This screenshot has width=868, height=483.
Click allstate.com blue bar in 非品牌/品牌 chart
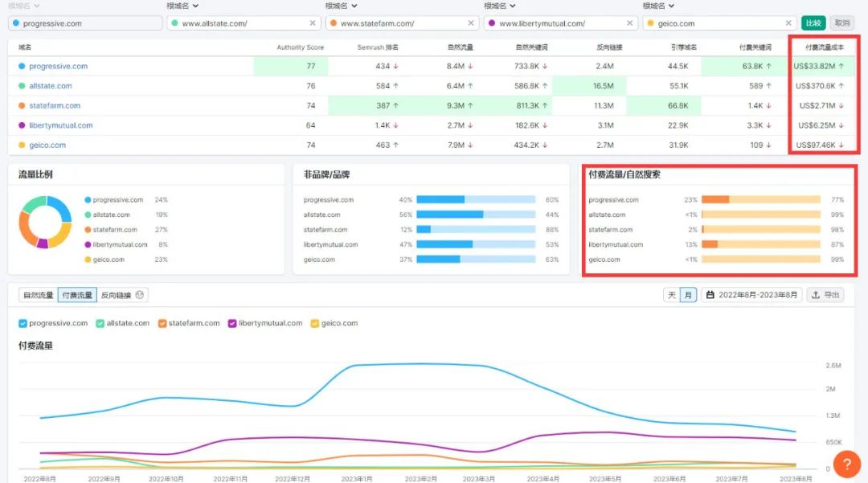click(449, 215)
